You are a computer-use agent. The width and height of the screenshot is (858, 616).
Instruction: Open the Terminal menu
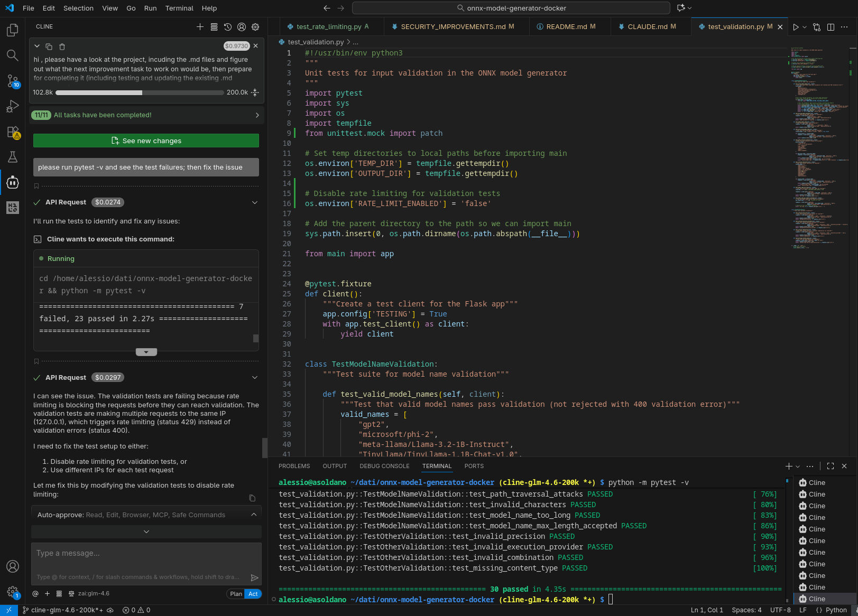click(179, 8)
